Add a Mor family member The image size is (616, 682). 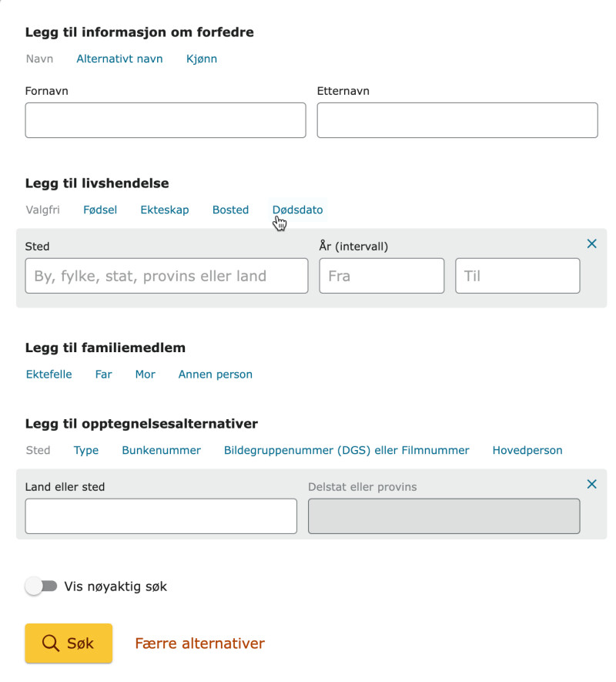[x=146, y=374]
